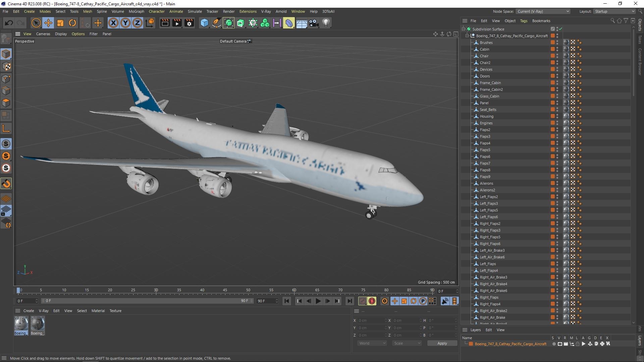
Task: Select the Rotate tool
Action: 72,23
